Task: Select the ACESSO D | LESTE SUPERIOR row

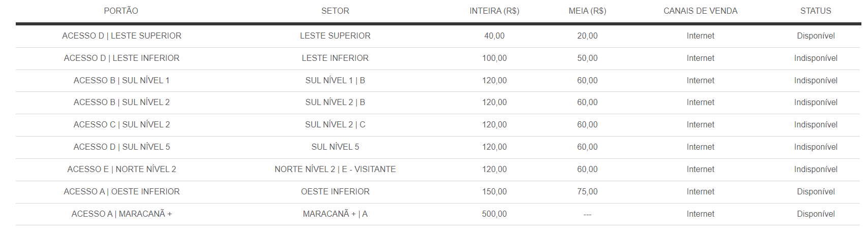Action: (438, 36)
